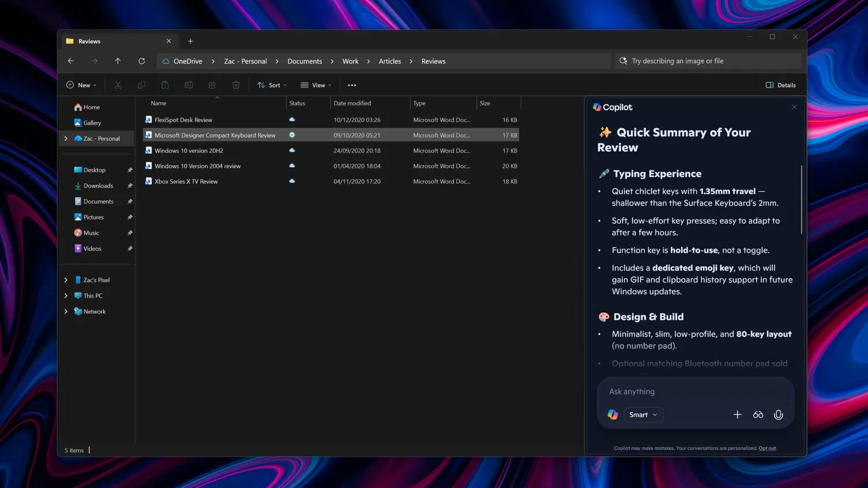The height and width of the screenshot is (488, 868).
Task: Click the Refresh icon in the navigation bar
Action: pos(141,61)
